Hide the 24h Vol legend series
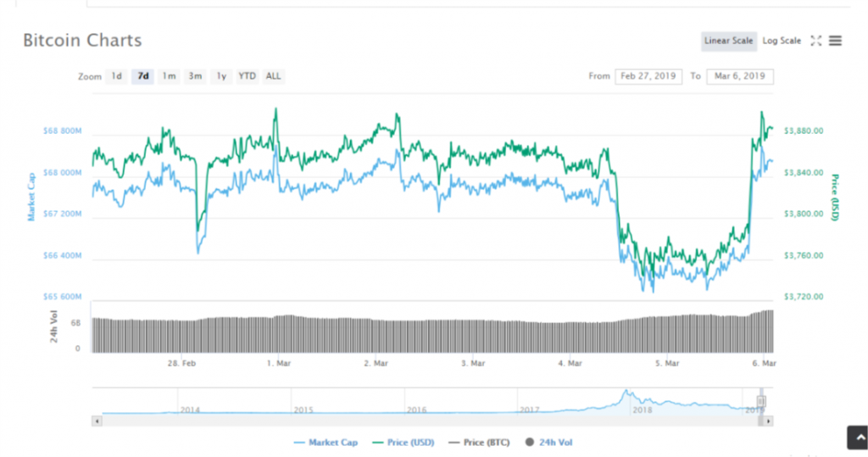868x457 pixels. 550,443
